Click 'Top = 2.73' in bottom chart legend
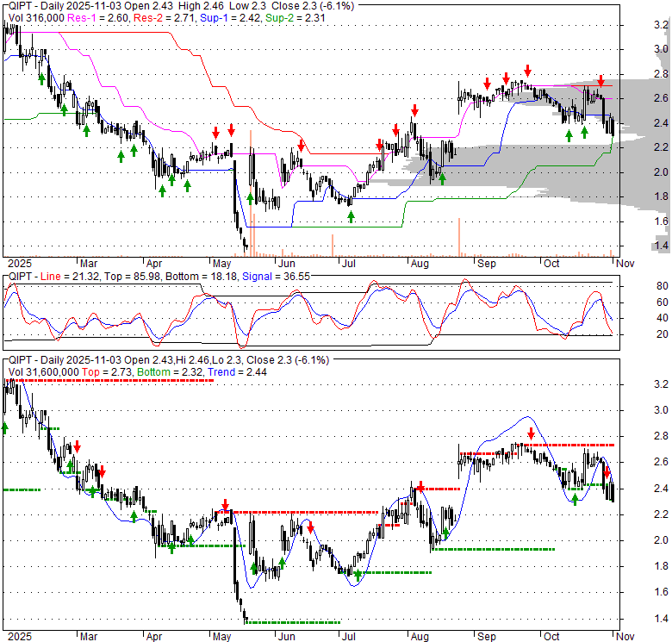This screenshot has height=642, width=672. click(108, 372)
